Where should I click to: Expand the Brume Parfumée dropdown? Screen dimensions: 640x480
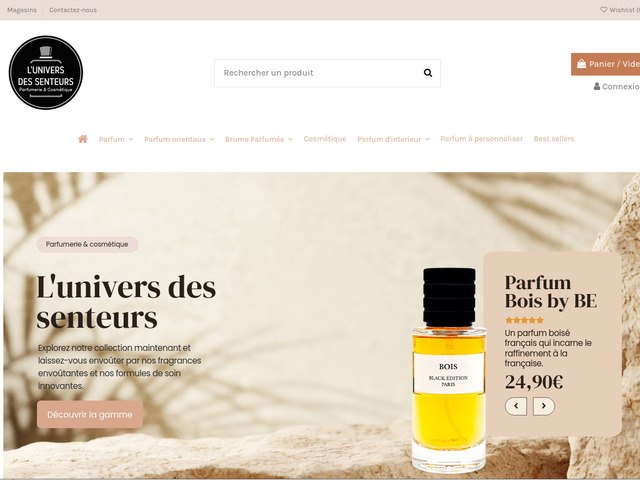click(259, 139)
